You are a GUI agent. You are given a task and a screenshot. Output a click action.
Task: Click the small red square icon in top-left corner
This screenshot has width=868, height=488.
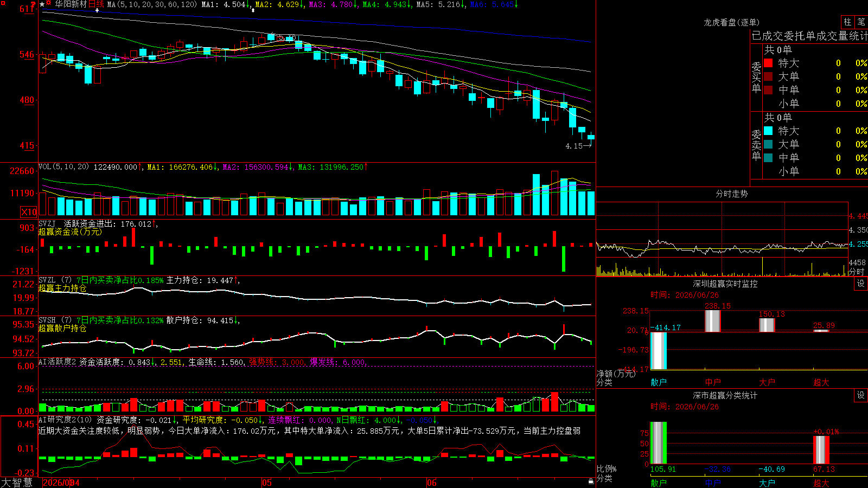[3, 3]
